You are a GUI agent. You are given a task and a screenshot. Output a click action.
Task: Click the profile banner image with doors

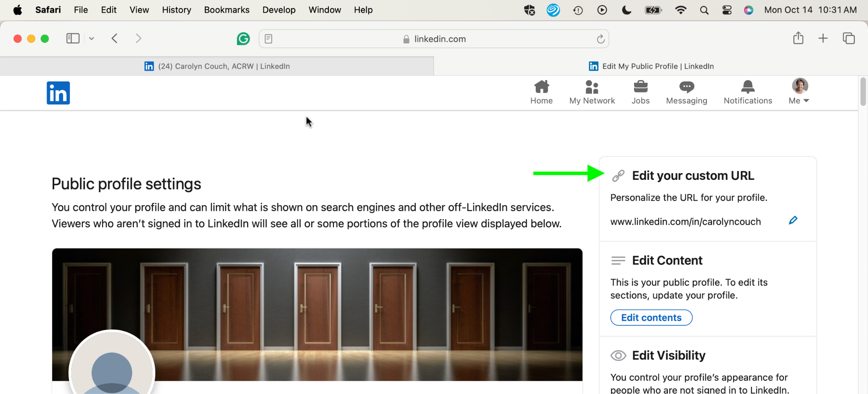[317, 314]
